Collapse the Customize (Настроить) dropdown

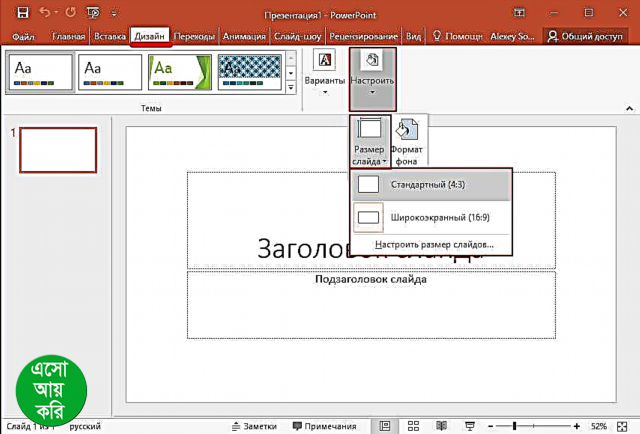(372, 78)
